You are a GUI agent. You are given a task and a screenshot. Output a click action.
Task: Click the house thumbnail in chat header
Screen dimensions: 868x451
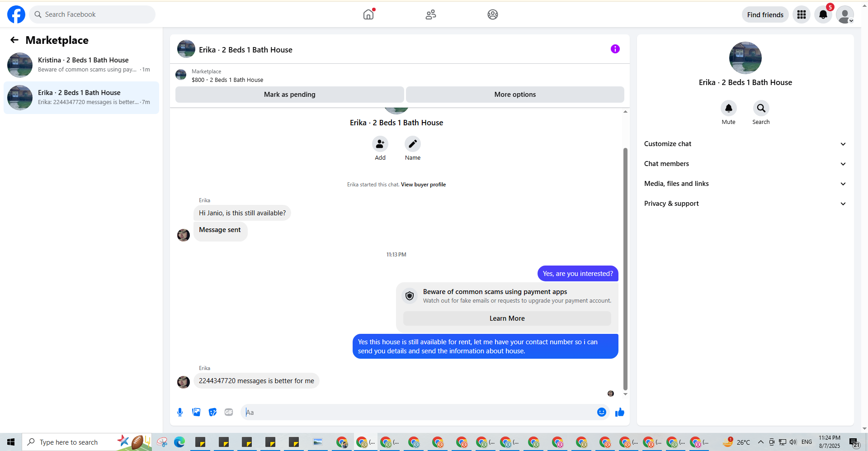186,49
